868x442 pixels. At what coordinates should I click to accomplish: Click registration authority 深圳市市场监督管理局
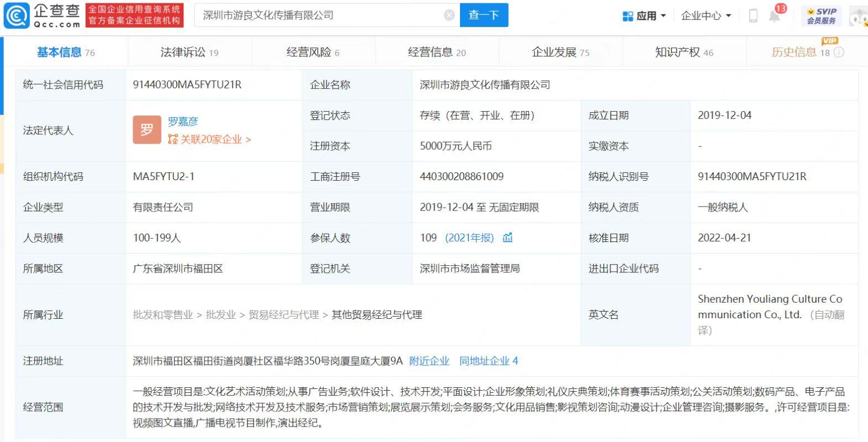click(x=470, y=269)
